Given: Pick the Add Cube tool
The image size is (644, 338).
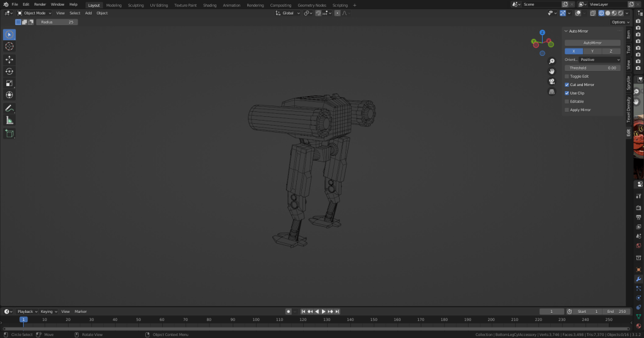Looking at the screenshot, I should [x=9, y=133].
